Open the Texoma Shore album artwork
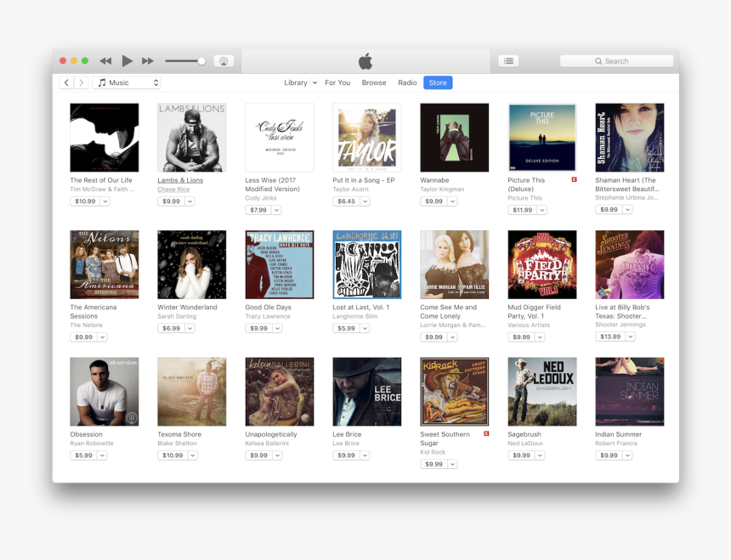The height and width of the screenshot is (560, 731). (x=191, y=392)
